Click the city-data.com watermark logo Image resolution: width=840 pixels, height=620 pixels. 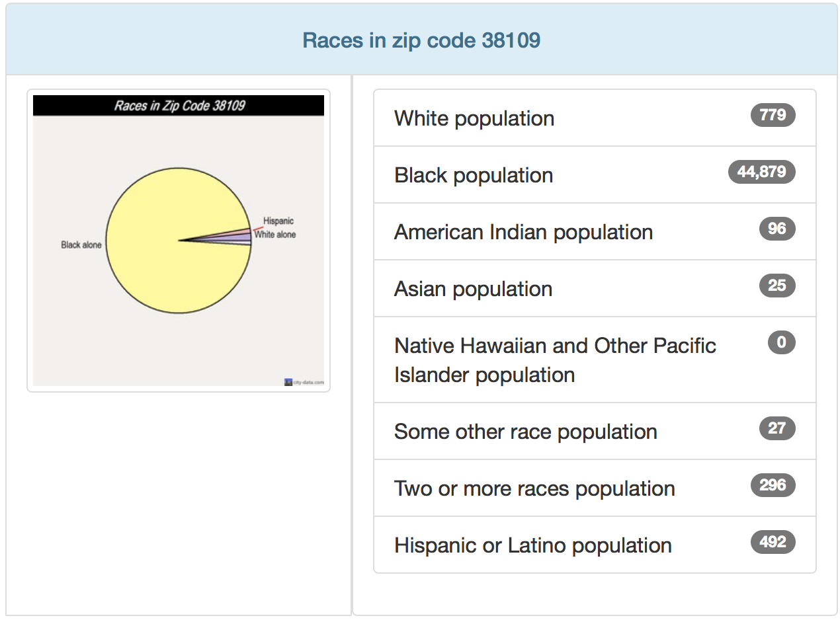coord(305,382)
